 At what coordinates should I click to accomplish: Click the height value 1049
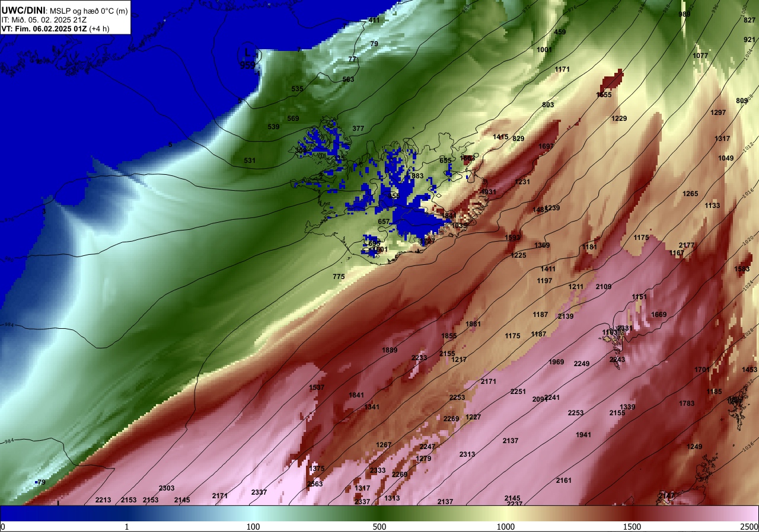[726, 158]
